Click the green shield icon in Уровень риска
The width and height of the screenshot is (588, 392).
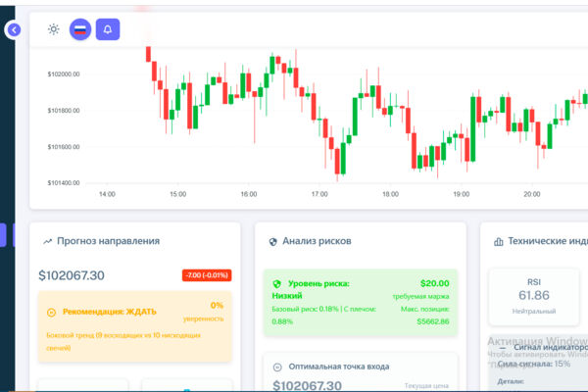point(276,283)
